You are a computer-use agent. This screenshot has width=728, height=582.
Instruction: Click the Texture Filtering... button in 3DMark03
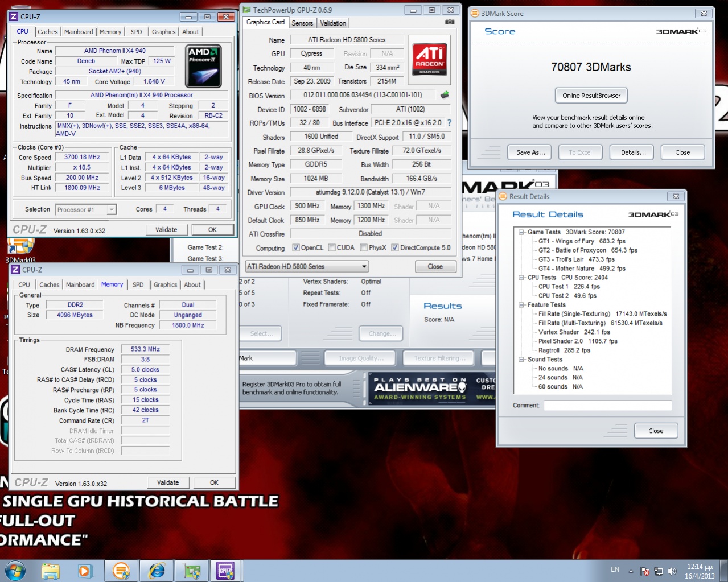(x=439, y=358)
